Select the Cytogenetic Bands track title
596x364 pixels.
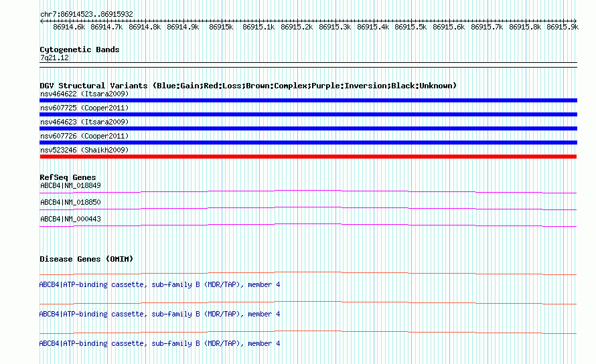[80, 50]
